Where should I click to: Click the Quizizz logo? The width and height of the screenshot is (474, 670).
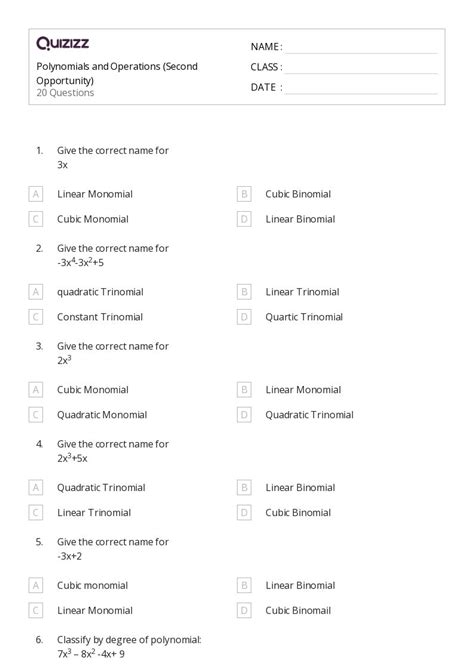(x=62, y=43)
